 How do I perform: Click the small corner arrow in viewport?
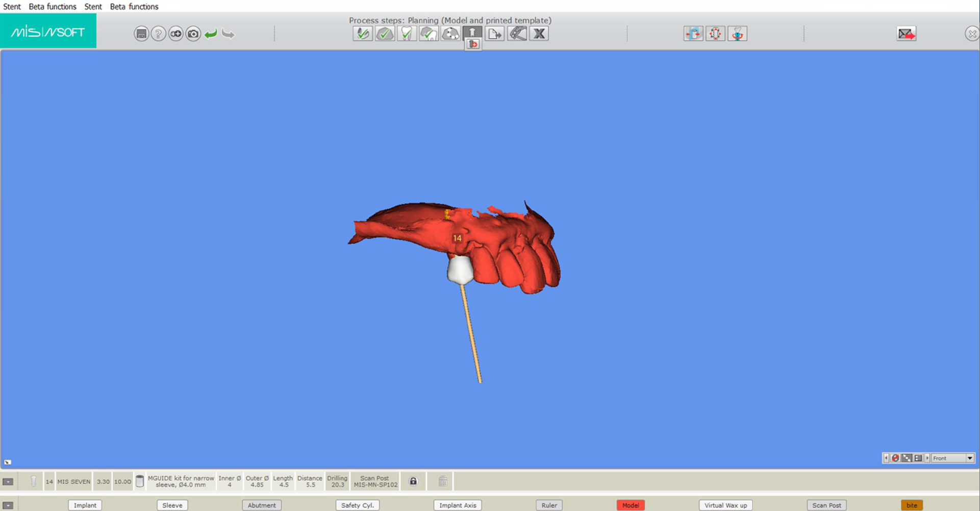coord(8,462)
